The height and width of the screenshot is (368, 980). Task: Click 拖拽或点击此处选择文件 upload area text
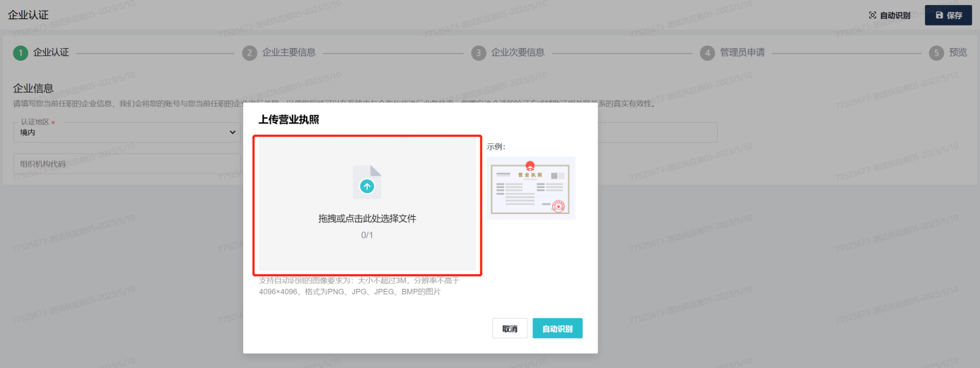(367, 218)
